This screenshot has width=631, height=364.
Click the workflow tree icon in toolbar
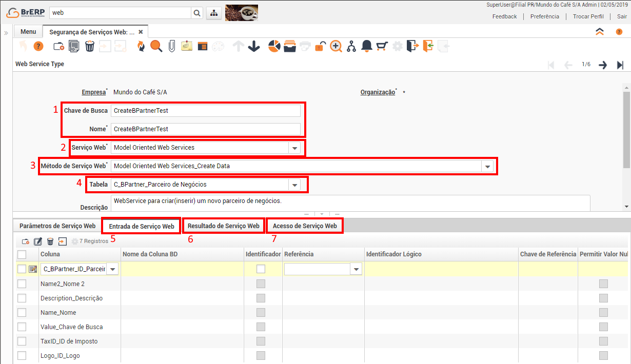351,47
